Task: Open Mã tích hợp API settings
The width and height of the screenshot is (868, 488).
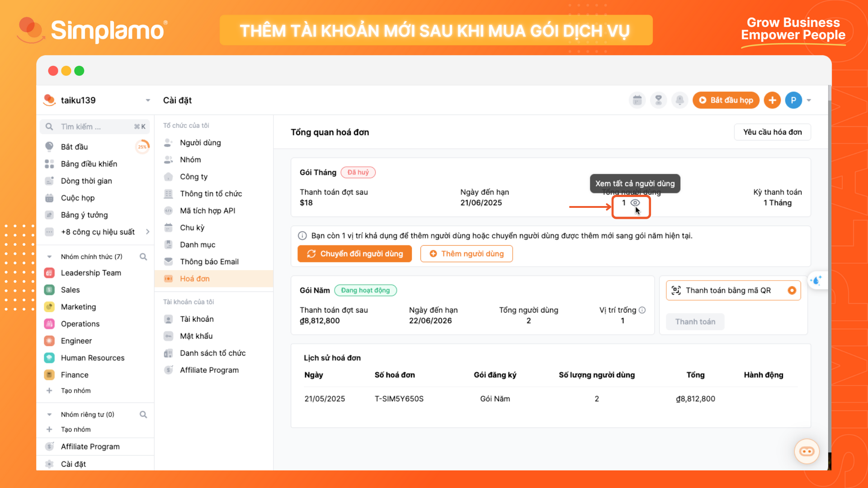Action: [208, 211]
